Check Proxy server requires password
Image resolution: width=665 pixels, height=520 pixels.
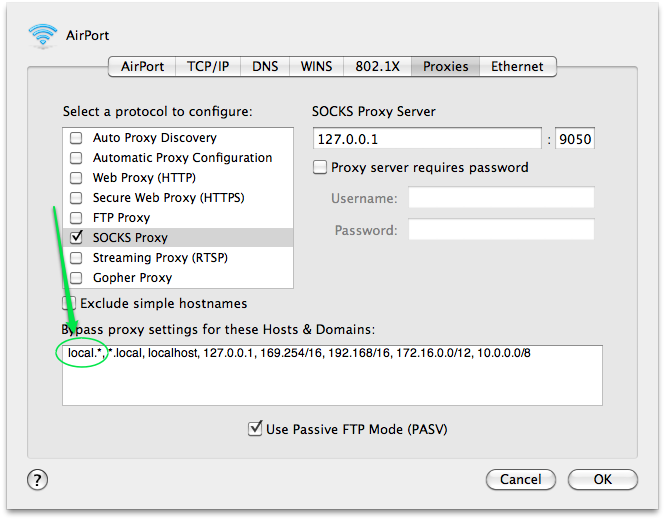coord(320,168)
